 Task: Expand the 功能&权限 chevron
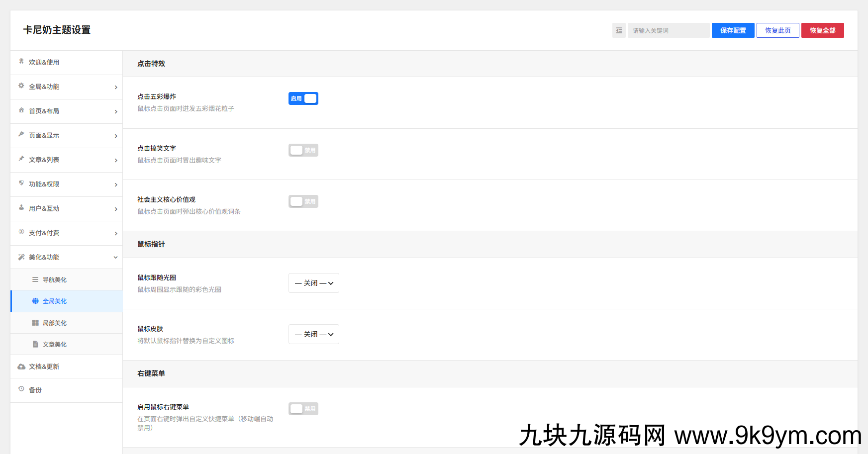click(116, 184)
